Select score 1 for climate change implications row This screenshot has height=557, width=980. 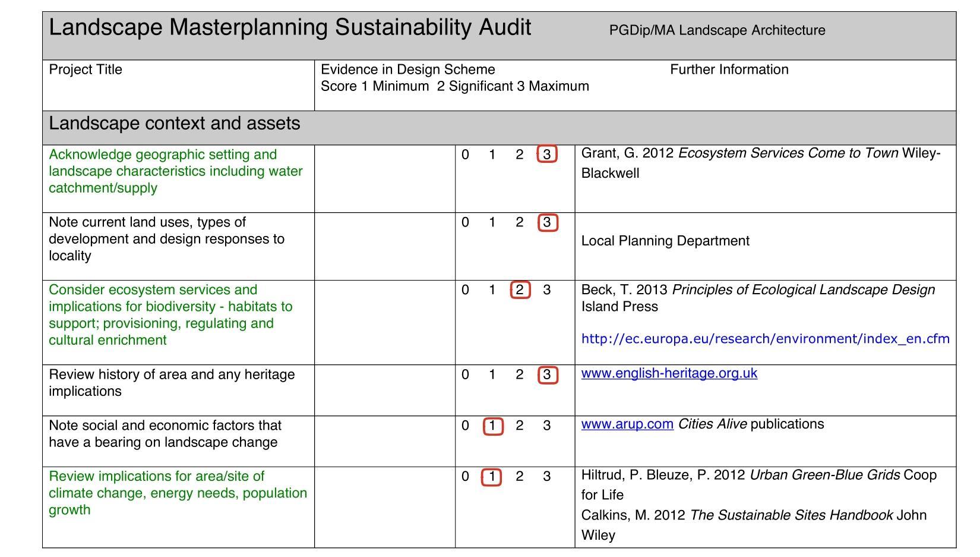coord(492,477)
